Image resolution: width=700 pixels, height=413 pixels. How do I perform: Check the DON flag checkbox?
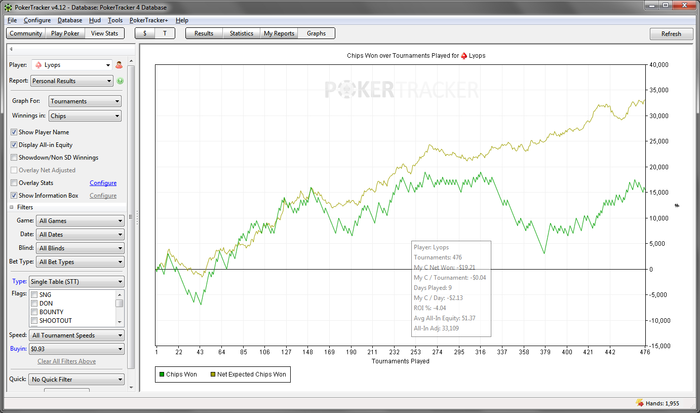tap(34, 304)
